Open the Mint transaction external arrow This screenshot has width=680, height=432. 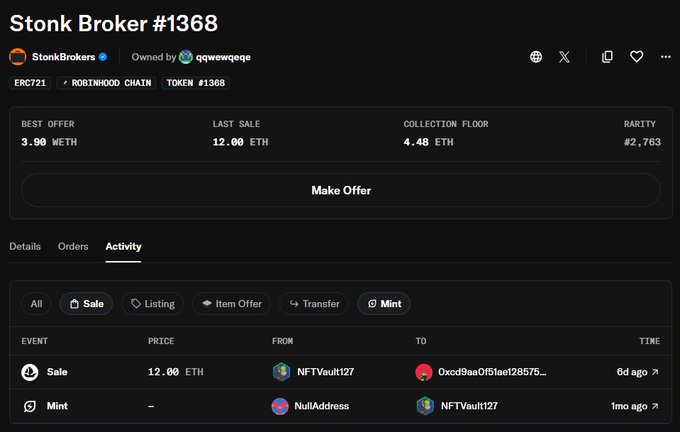pos(655,406)
